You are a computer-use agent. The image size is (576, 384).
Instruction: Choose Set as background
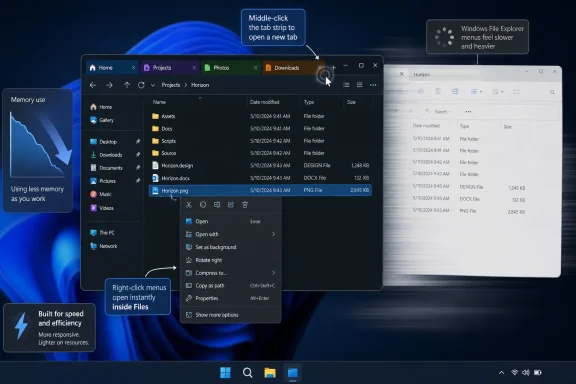(x=231, y=247)
